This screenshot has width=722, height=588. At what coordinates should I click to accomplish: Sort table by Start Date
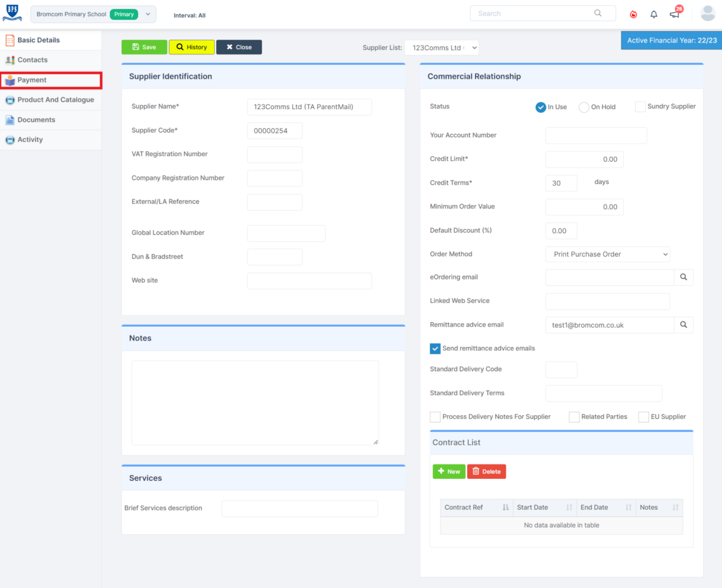[545, 508]
